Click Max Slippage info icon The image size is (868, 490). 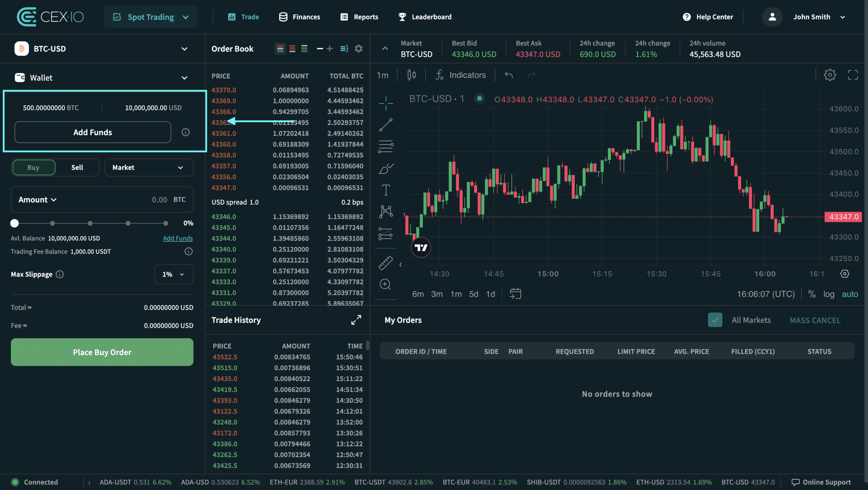point(60,274)
